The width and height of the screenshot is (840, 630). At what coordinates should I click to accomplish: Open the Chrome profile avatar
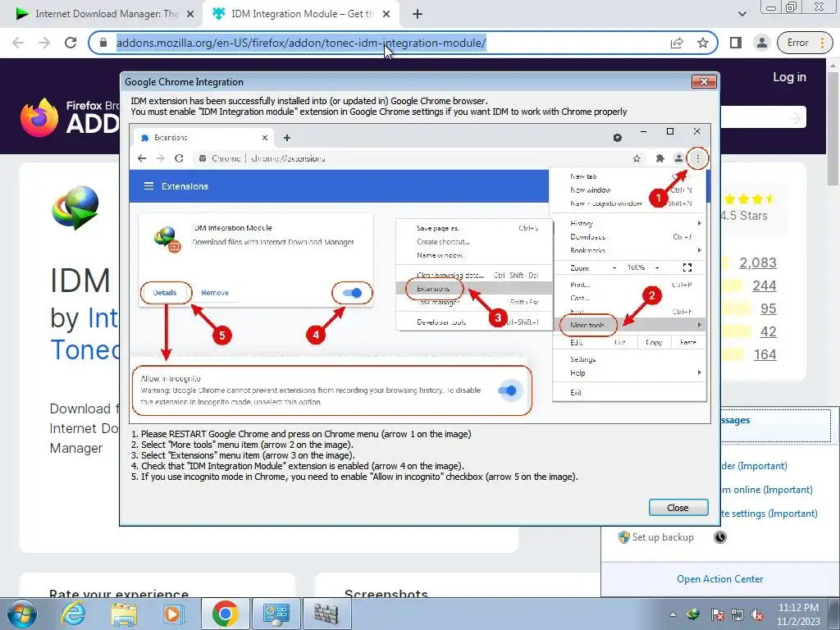(761, 43)
